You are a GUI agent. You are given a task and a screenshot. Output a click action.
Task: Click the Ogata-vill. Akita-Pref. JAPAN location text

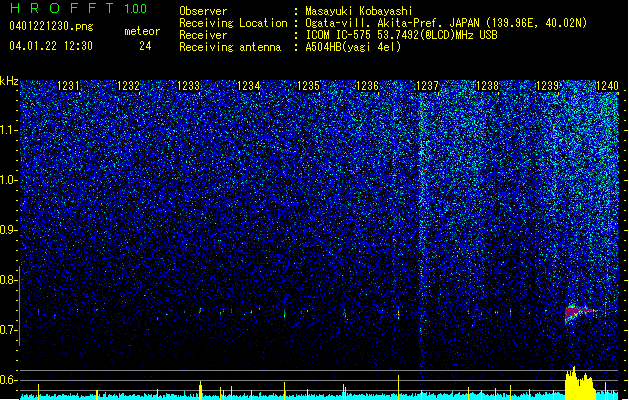[446, 23]
